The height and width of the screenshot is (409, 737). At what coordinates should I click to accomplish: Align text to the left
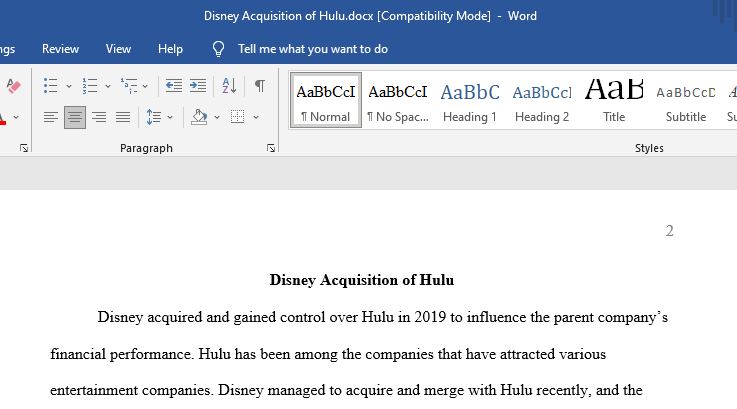click(50, 117)
